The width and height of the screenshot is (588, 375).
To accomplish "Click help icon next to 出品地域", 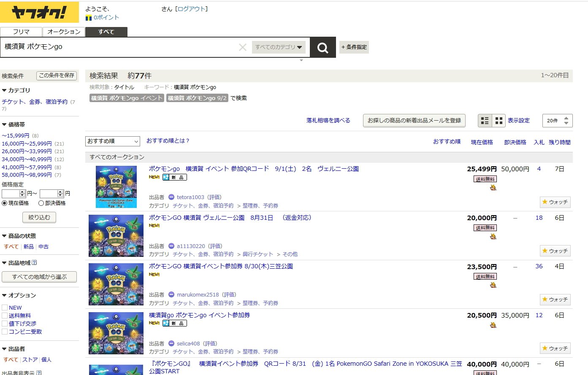I will coord(34,262).
